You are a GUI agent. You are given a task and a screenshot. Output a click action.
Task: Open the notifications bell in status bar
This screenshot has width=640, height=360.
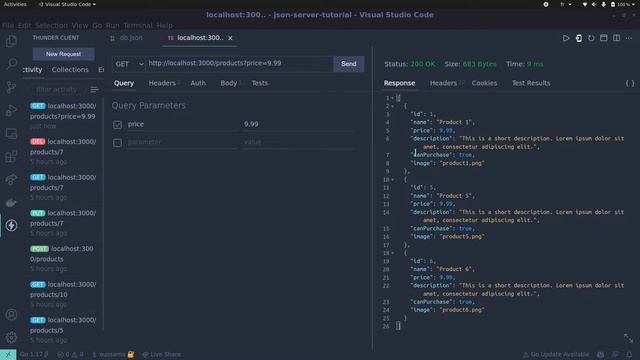coord(629,355)
